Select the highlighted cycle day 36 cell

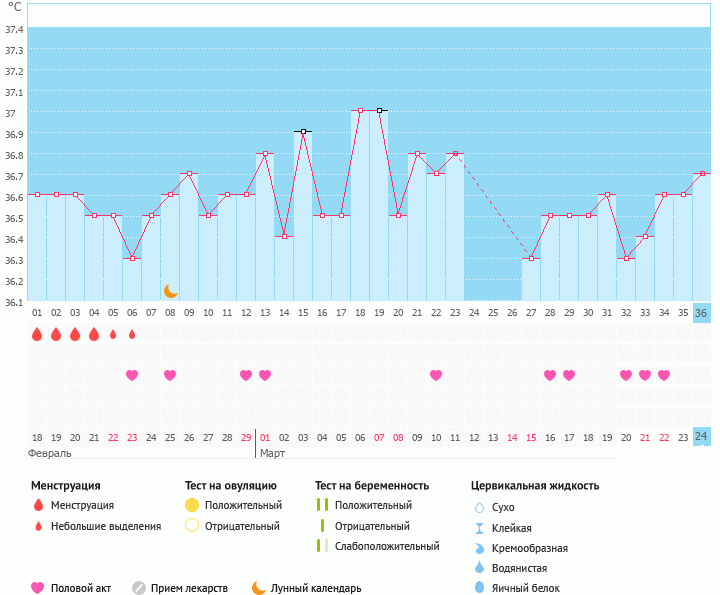(701, 312)
